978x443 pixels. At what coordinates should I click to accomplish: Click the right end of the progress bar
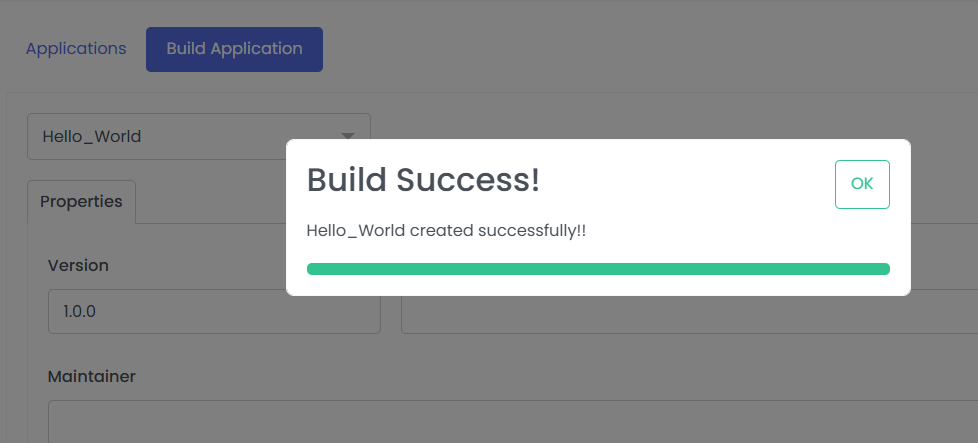tap(882, 269)
